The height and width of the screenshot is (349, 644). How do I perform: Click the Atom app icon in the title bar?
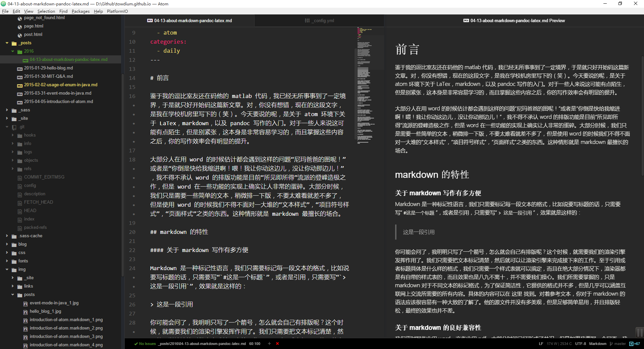3,4
